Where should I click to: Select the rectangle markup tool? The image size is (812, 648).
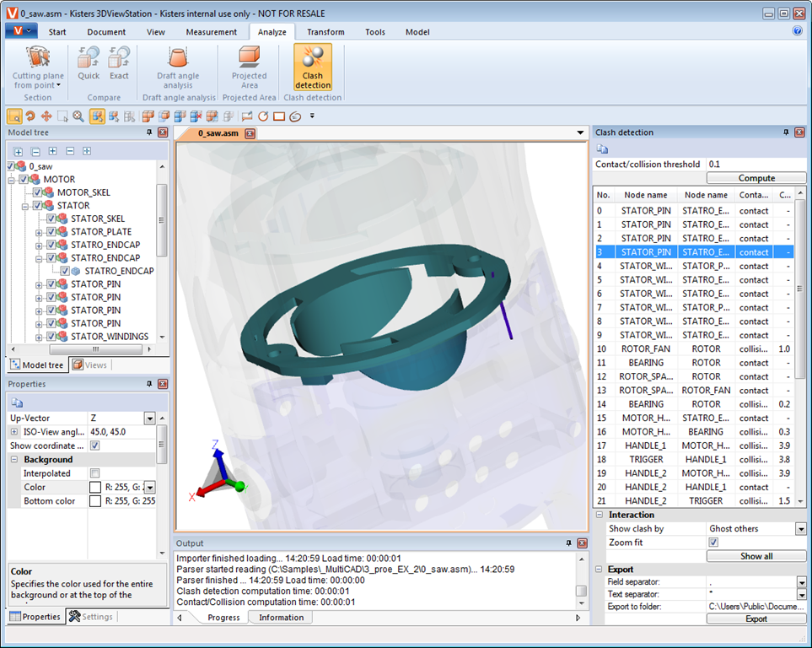pyautogui.click(x=279, y=116)
